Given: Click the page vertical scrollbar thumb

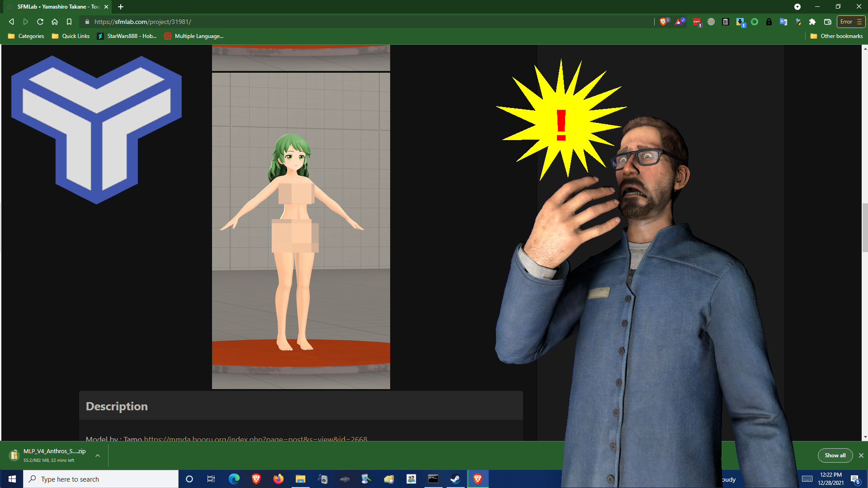Looking at the screenshot, I should [865, 227].
